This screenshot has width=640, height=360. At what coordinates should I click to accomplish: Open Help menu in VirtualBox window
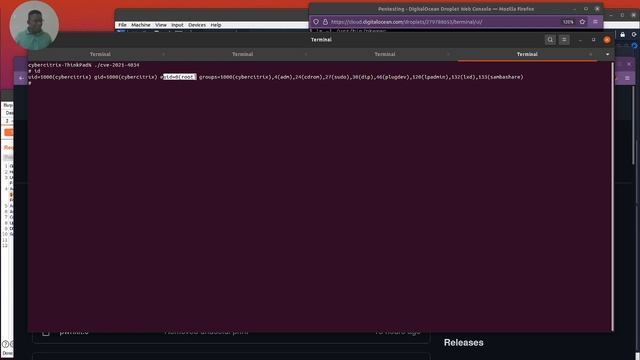(216, 25)
